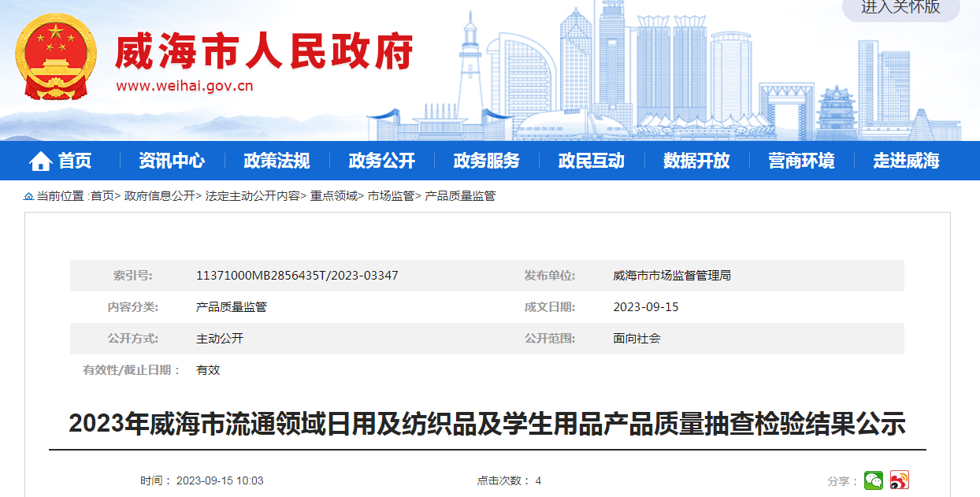The image size is (980, 497).
Task: Open the 走进威海 menu item
Action: (906, 161)
